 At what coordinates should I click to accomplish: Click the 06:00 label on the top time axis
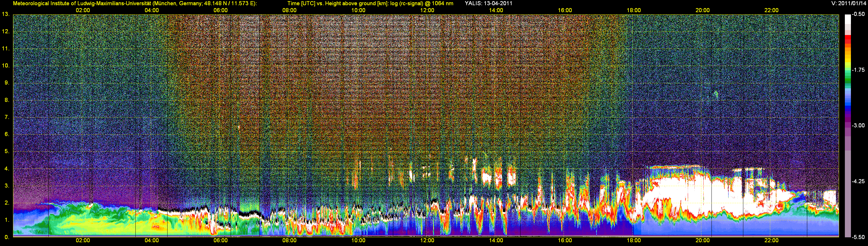tap(220, 10)
